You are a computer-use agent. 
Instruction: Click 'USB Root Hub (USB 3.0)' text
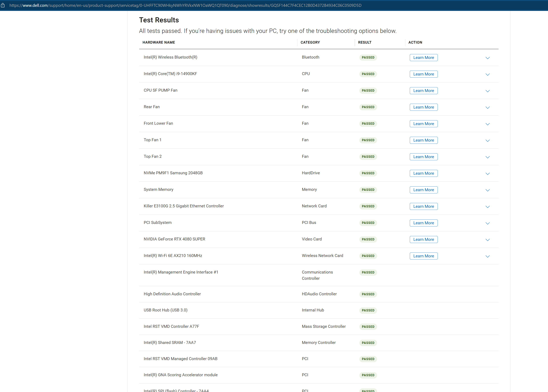[x=165, y=310]
